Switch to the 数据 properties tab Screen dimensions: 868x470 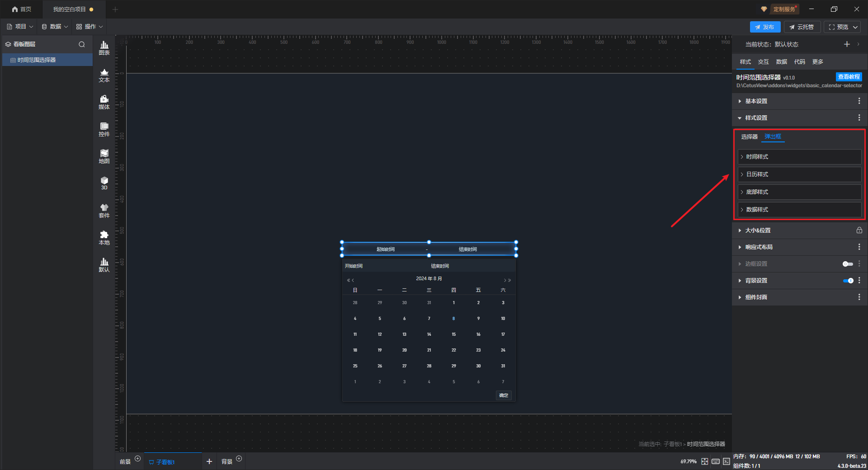click(782, 62)
